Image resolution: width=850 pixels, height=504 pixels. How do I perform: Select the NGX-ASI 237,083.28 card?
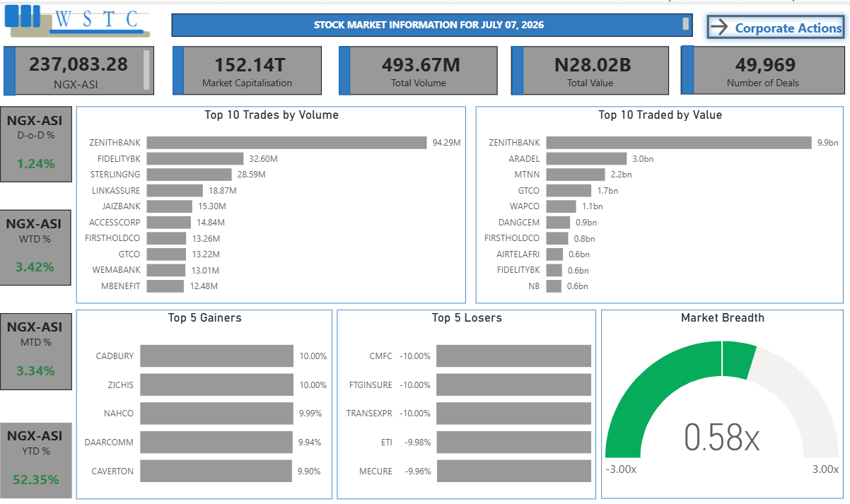click(x=78, y=71)
